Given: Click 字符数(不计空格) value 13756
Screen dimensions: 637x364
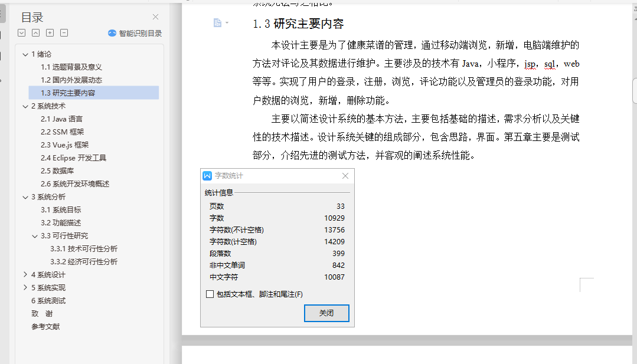Looking at the screenshot, I should pyautogui.click(x=334, y=229).
